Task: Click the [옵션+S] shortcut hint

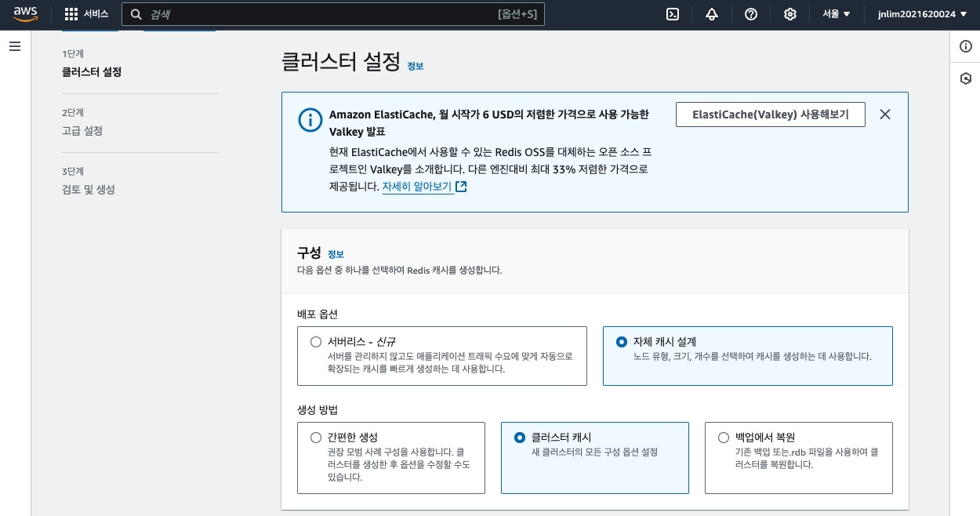Action: (x=517, y=14)
